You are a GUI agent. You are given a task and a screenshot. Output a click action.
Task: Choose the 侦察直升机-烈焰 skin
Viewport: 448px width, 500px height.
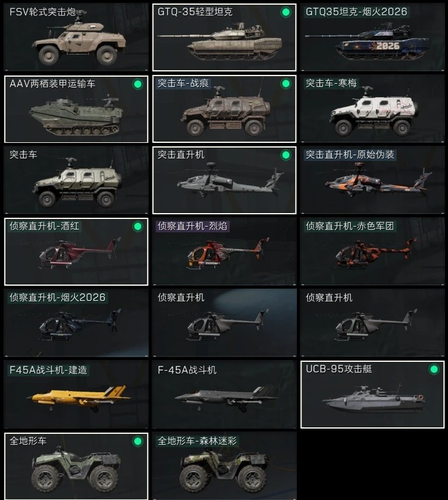pyautogui.click(x=224, y=252)
